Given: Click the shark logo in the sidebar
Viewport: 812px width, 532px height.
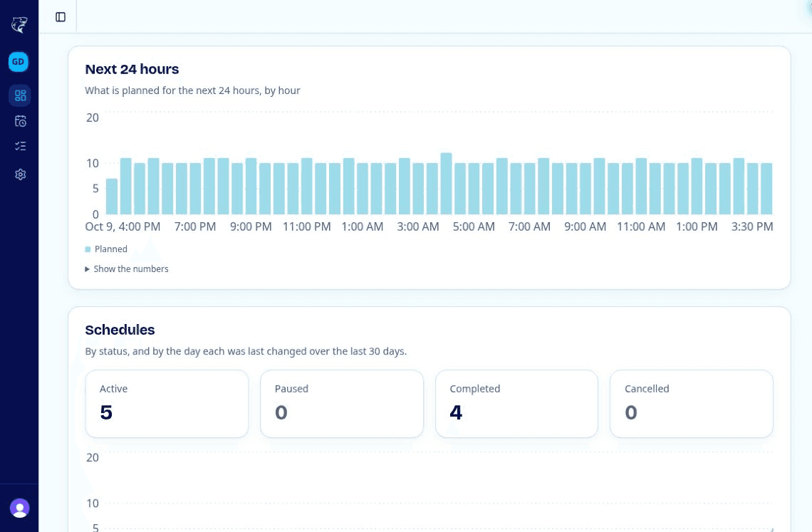Looking at the screenshot, I should (x=19, y=24).
